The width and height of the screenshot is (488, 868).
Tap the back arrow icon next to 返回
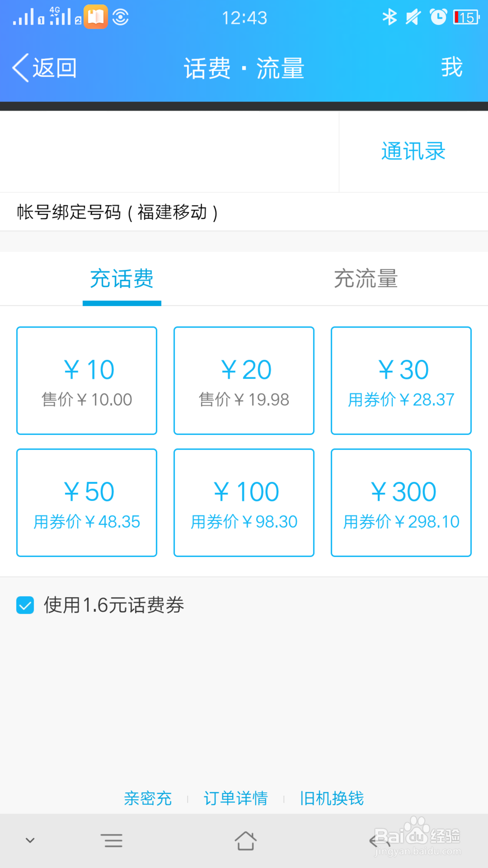pos(20,68)
